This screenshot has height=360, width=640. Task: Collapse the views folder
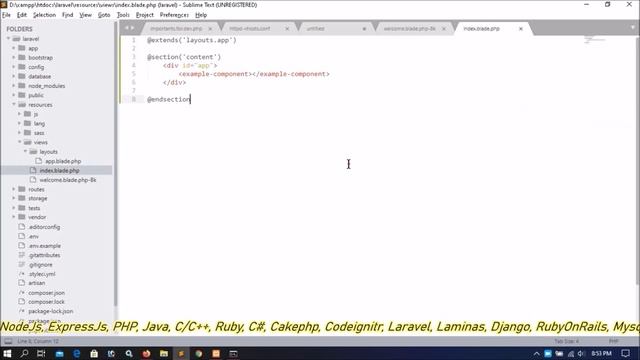coord(19,142)
